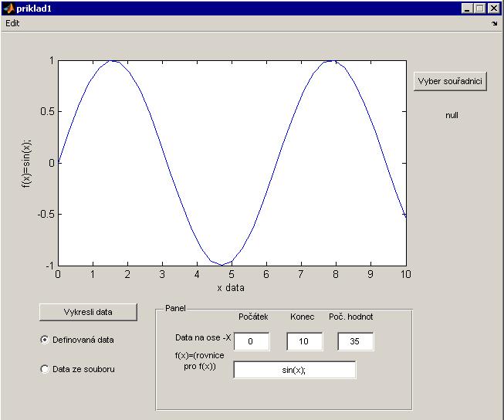
Task: Close the priklad1 window
Action: [493, 8]
